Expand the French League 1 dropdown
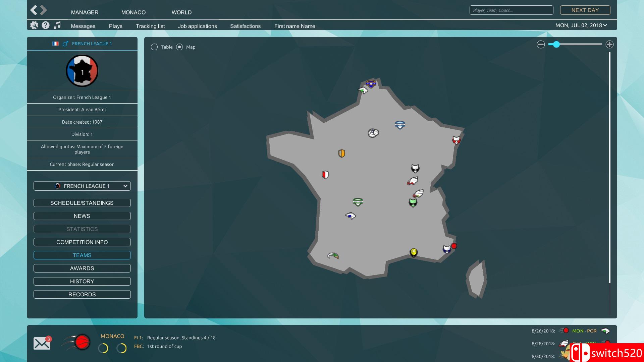This screenshot has height=362, width=644. coord(82,186)
